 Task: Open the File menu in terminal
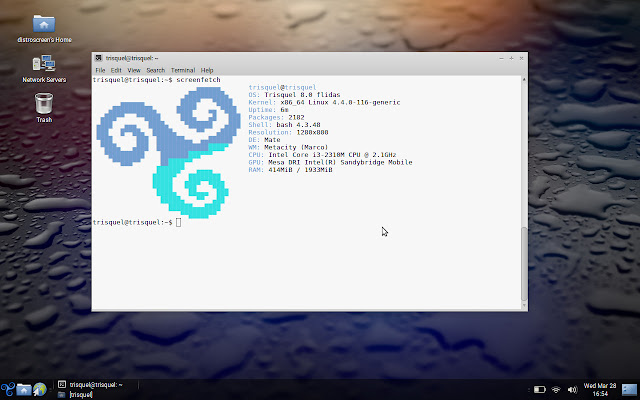coord(100,70)
